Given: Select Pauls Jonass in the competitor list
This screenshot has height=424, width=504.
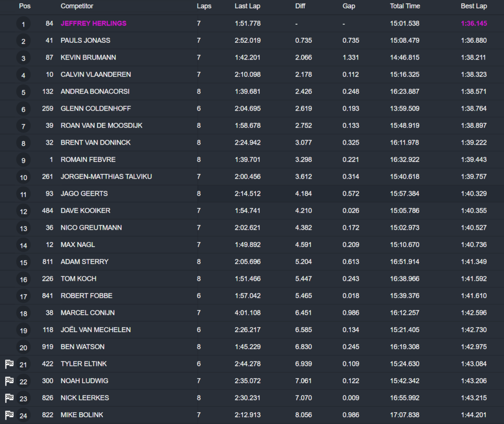Looking at the screenshot, I should 85,40.
